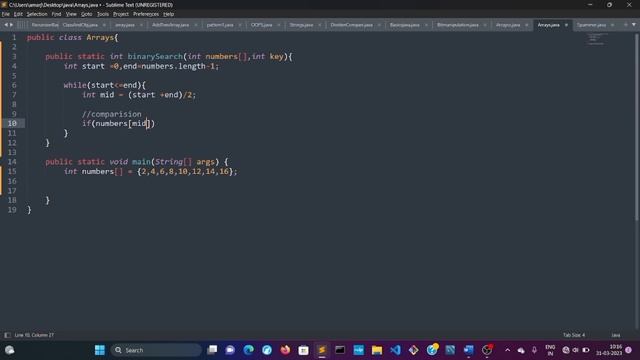Open the Windows Start menu
Viewport: 640px width, 360px height.
(x=100, y=350)
